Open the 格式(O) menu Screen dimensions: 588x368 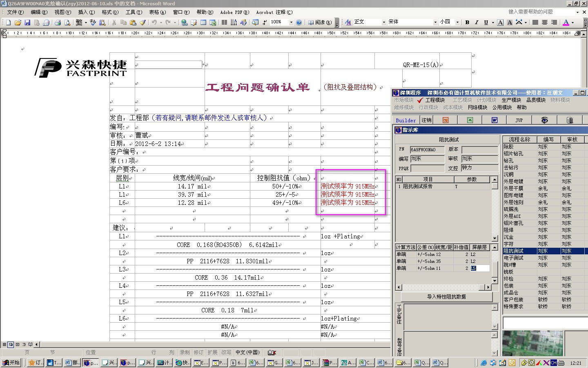point(110,12)
